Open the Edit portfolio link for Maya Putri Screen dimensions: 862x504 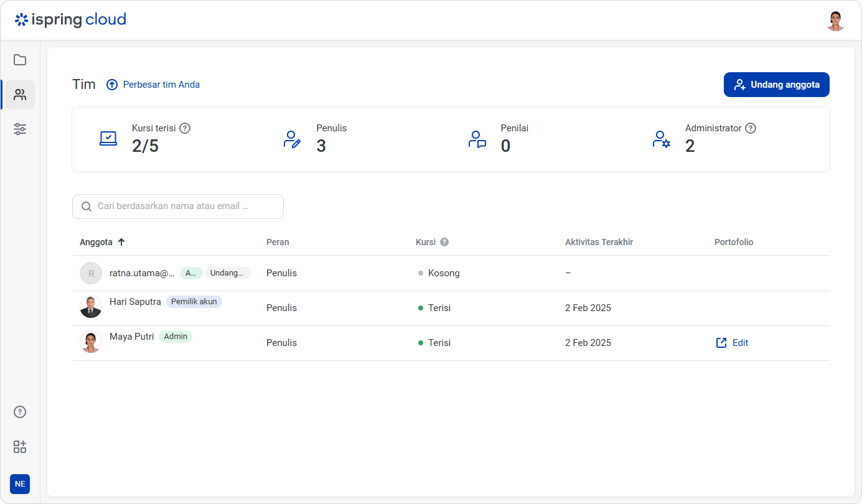pyautogui.click(x=740, y=343)
